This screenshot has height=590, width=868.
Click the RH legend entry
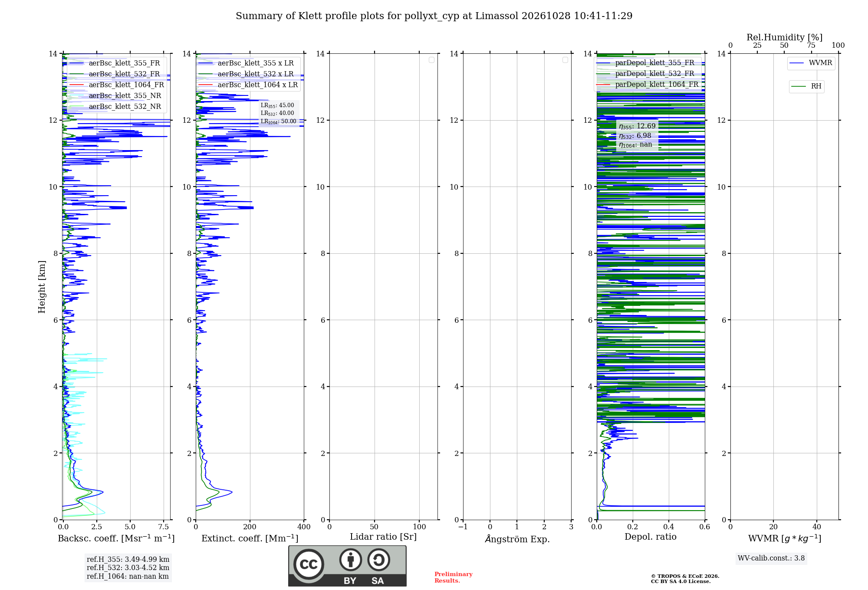click(x=806, y=86)
